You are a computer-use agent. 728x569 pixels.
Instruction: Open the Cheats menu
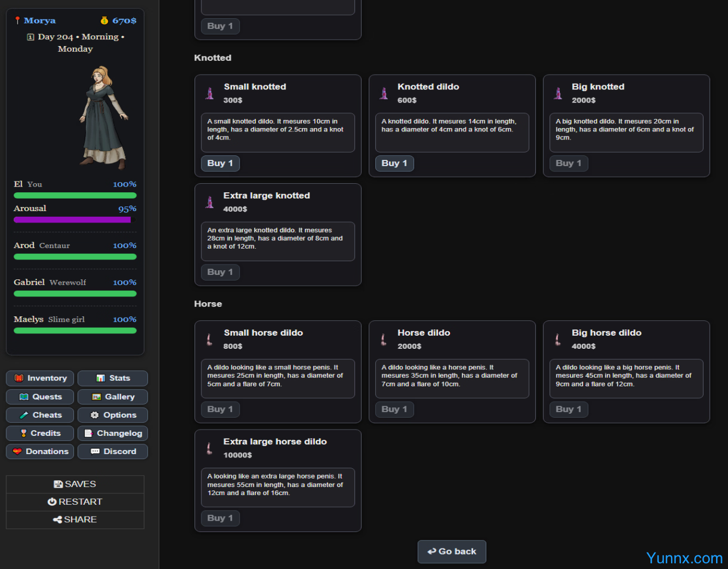(x=40, y=415)
